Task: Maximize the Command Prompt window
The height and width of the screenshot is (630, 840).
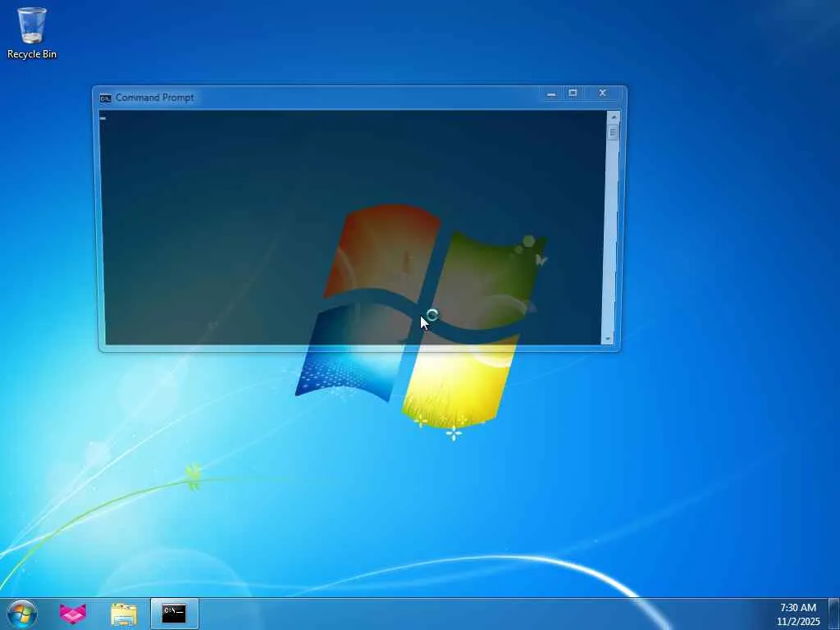Action: coord(573,94)
